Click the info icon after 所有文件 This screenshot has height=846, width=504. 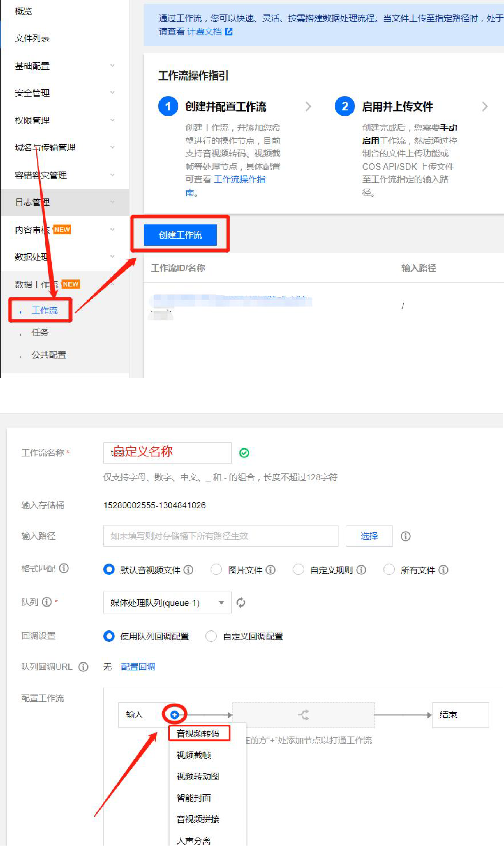[x=443, y=570]
